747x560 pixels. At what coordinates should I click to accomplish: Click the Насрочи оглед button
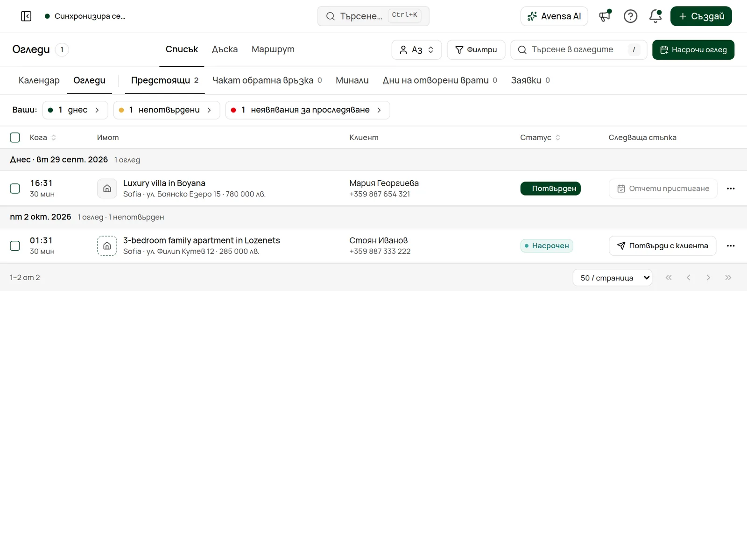(693, 50)
